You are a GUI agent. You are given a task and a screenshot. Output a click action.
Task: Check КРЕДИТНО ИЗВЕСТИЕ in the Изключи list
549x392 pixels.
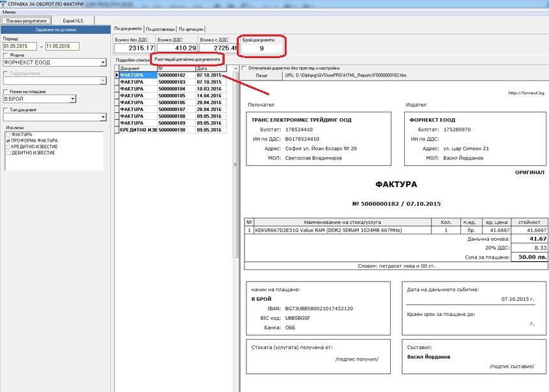(x=8, y=147)
